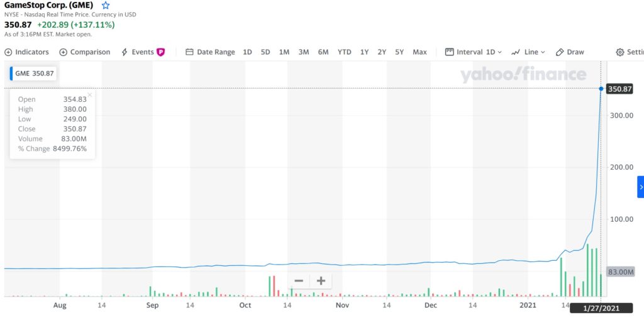
Task: Click the Interval chart icon
Action: click(x=449, y=52)
